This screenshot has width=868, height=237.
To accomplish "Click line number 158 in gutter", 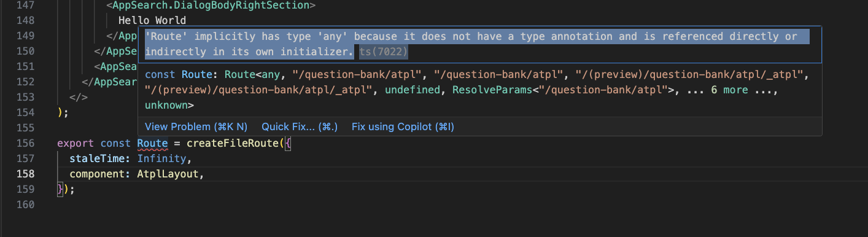I will point(25,174).
